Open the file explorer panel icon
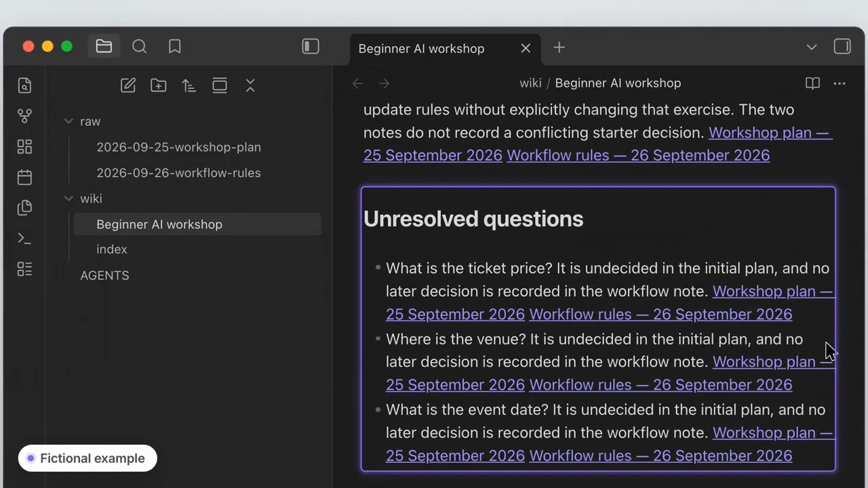The width and height of the screenshot is (868, 488). [x=104, y=46]
